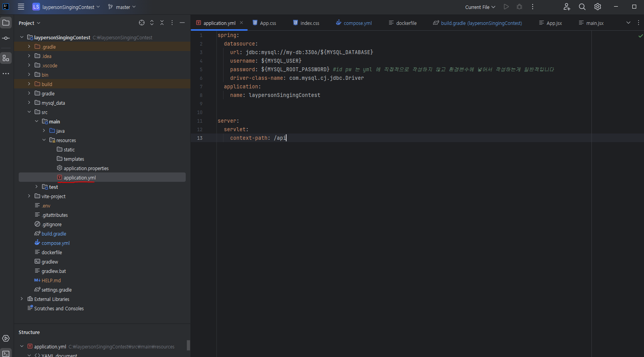Image resolution: width=644 pixels, height=357 pixels.
Task: Open the main hamburger menu
Action: tap(21, 7)
